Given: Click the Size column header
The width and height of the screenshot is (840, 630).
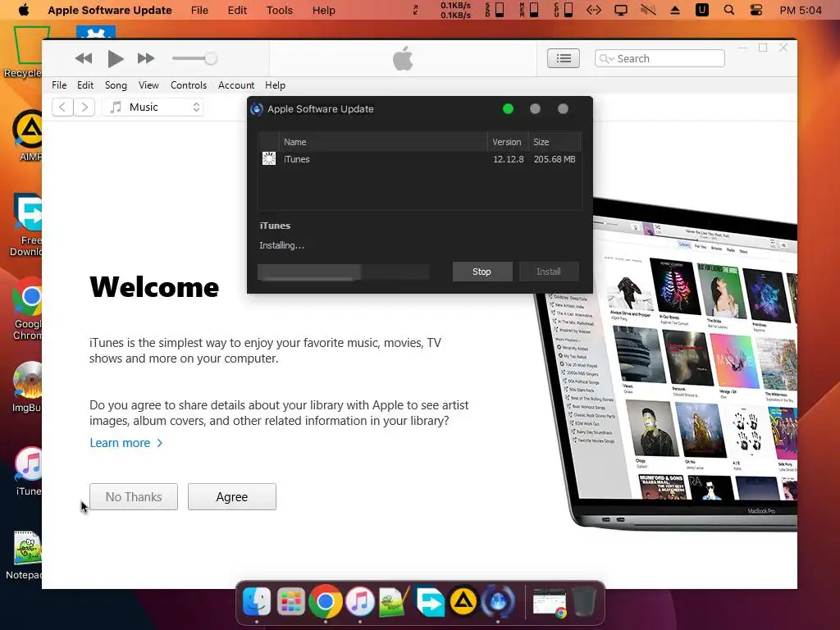Looking at the screenshot, I should pyautogui.click(x=555, y=142).
